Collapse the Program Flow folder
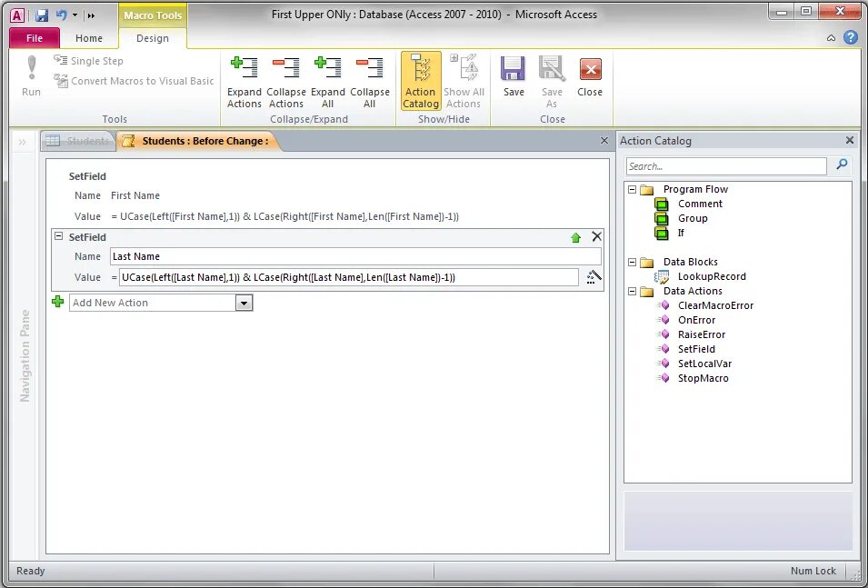868x588 pixels. (633, 189)
